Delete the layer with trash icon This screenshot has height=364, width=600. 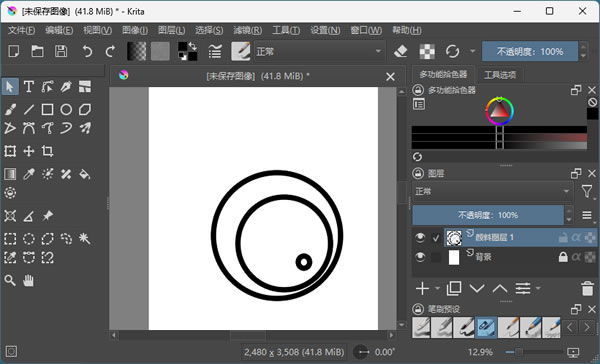pos(587,289)
